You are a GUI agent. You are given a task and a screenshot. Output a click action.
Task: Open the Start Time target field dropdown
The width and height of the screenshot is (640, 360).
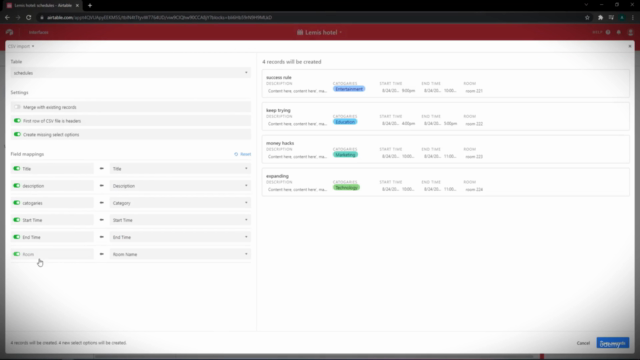[180, 220]
